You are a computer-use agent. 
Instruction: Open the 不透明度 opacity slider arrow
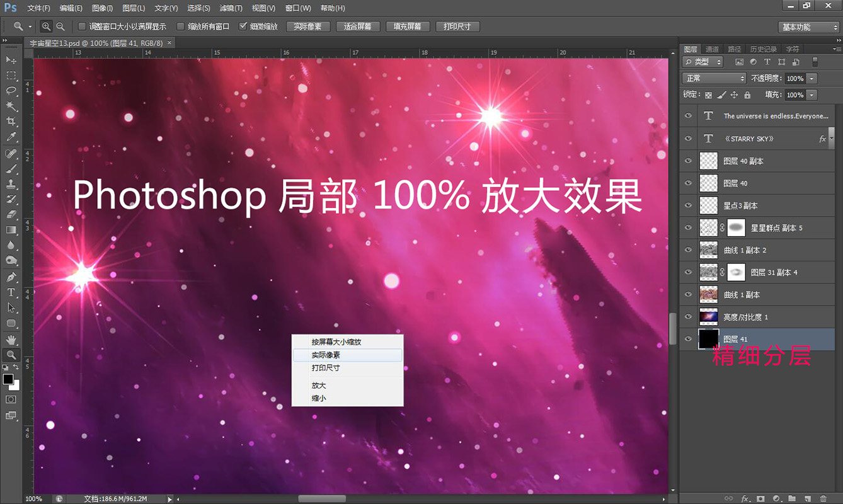click(x=811, y=78)
